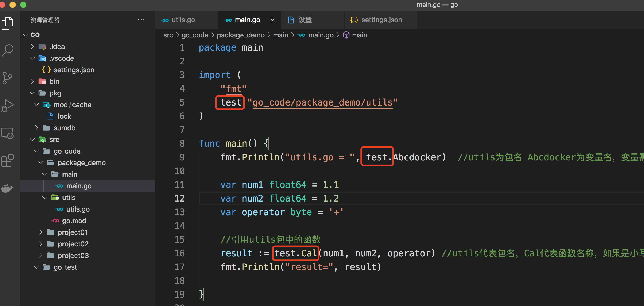Viewport: 644px width, 306px height.
Task: Open the Remote Explorer view
Action: click(7, 133)
